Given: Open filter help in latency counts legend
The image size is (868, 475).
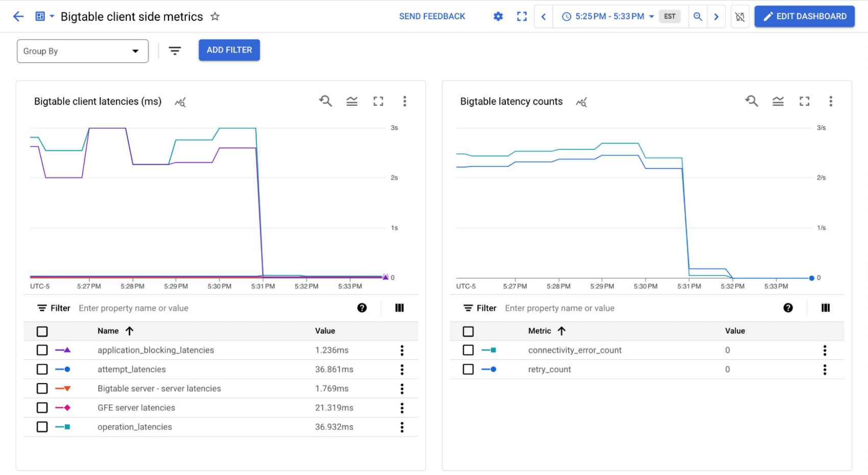Looking at the screenshot, I should [x=788, y=308].
